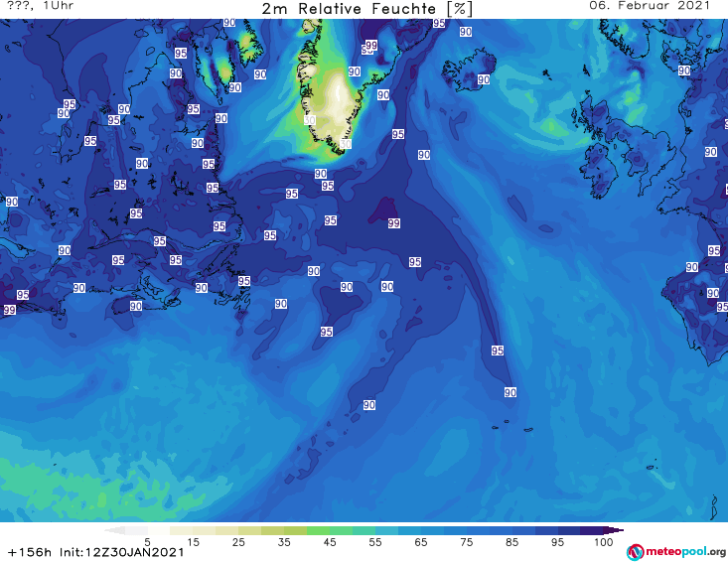Click the round meteopool logo icon
Image resolution: width=728 pixels, height=562 pixels.
pyautogui.click(x=636, y=552)
